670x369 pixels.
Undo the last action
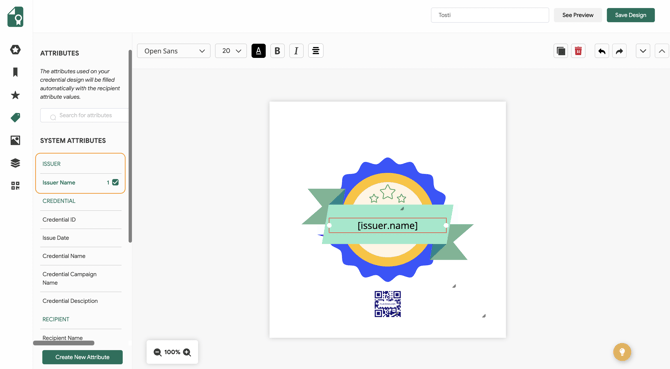click(602, 51)
